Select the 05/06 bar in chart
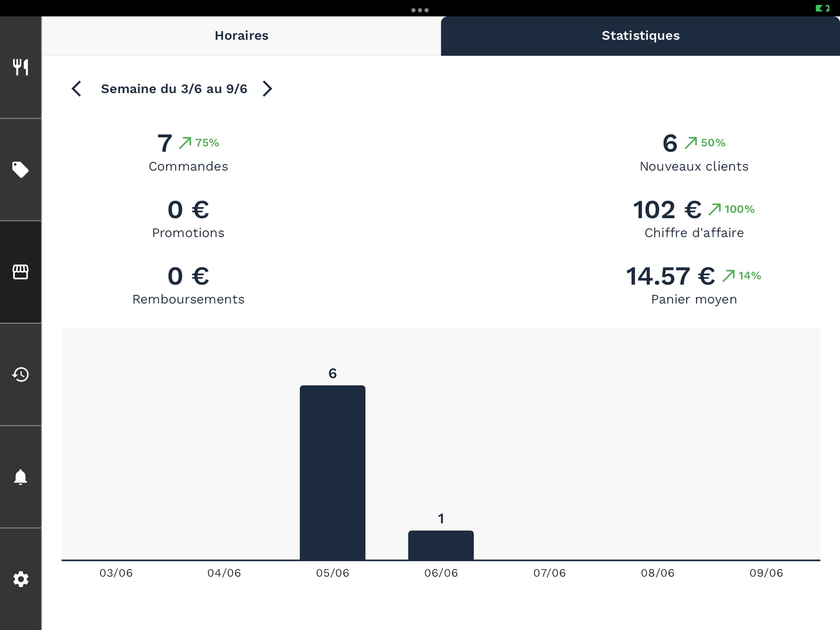 (333, 472)
